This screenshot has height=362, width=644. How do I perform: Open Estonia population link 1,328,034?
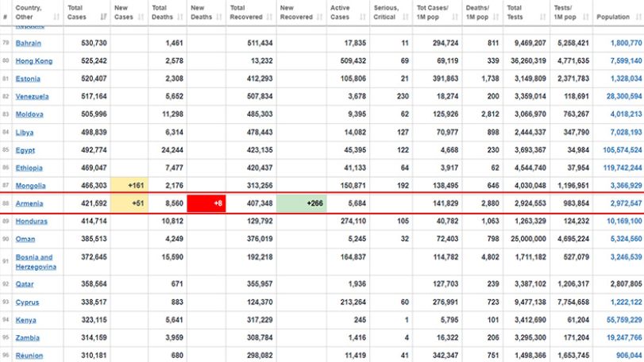tap(626, 79)
